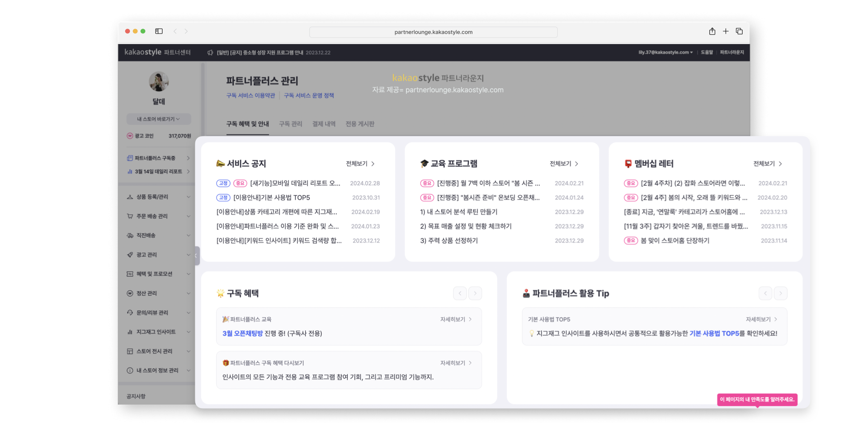The width and height of the screenshot is (868, 433).
Task: Open 구독 서비스 운영 정책 link
Action: pos(309,95)
